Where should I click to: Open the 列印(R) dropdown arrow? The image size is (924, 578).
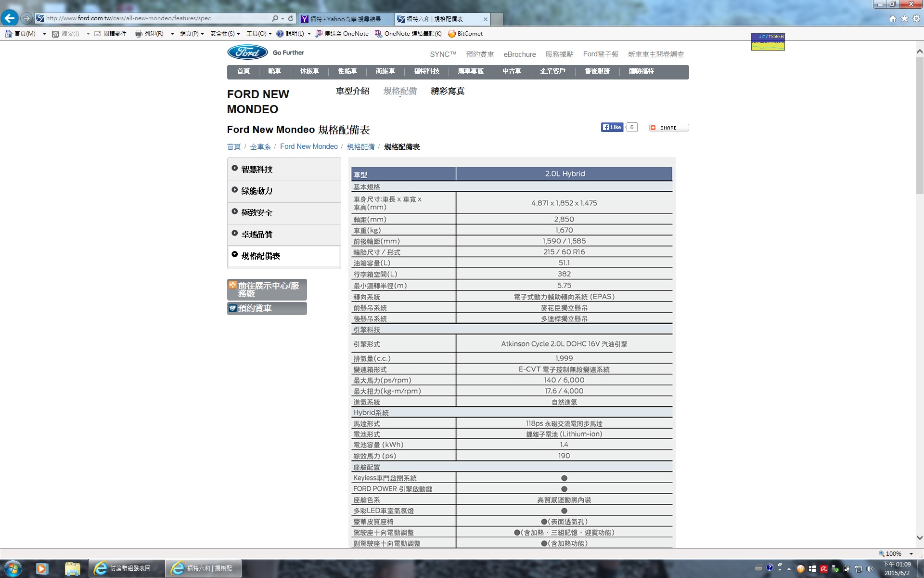coord(172,34)
